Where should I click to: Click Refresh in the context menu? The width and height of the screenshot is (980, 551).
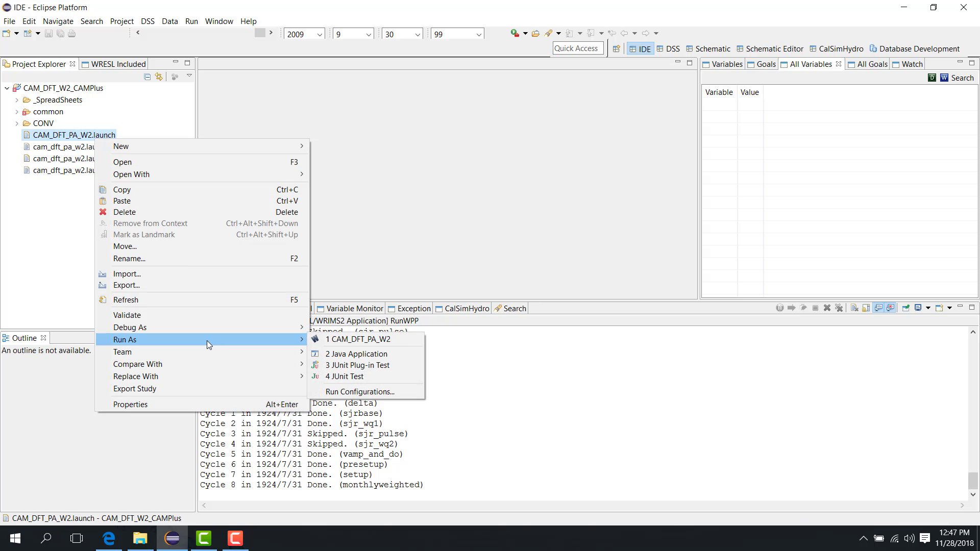click(x=202, y=300)
